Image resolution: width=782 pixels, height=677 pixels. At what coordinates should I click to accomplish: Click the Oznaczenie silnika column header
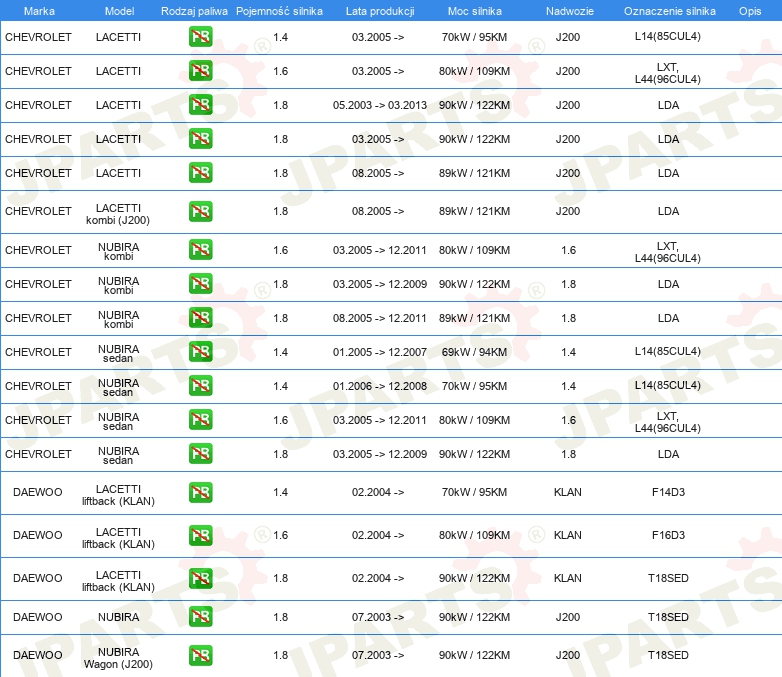point(669,11)
